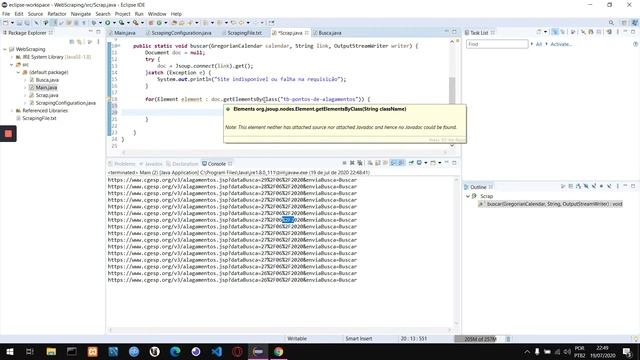Image resolution: width=640 pixels, height=360 pixels.
Task: Click the green Run toolbar icon
Action: pos(107,23)
